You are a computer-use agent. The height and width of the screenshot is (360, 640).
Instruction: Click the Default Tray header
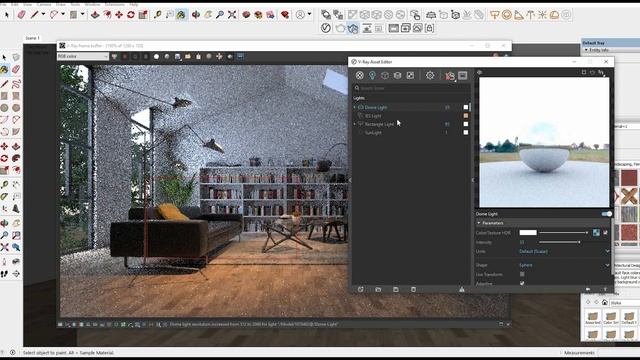(610, 42)
